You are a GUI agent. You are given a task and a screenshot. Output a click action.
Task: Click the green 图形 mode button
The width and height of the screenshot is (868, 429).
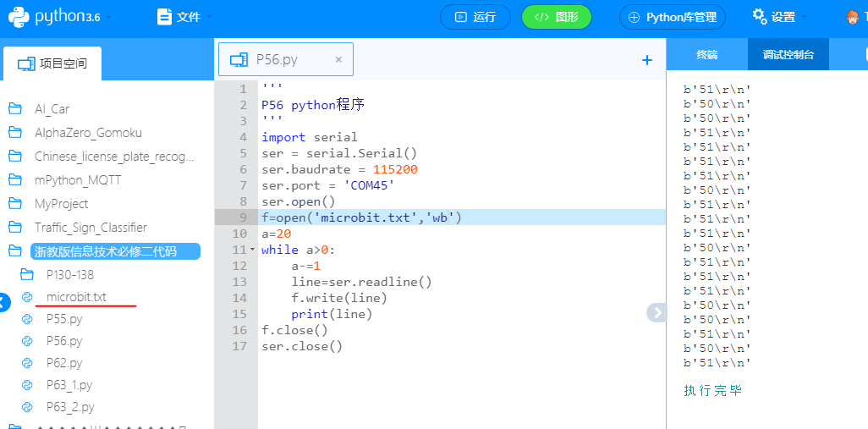coord(556,17)
